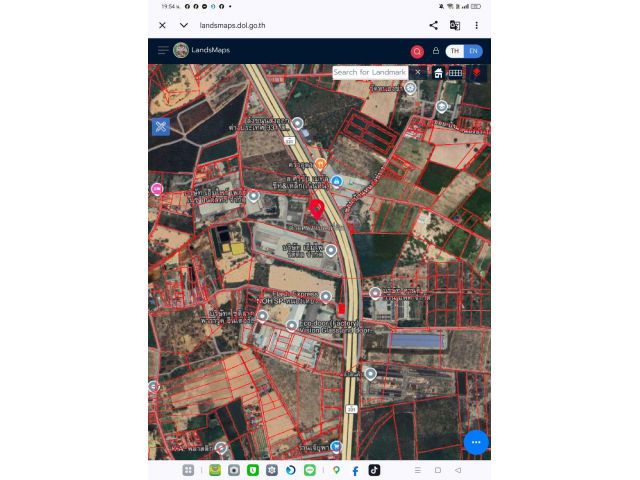Switch language to TH
Screen dimensions: 640x480
pos(455,51)
